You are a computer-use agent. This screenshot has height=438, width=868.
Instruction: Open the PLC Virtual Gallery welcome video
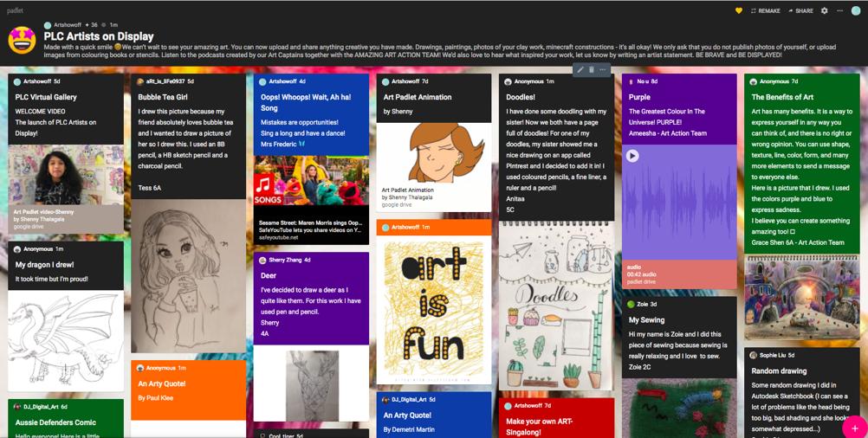pos(66,175)
